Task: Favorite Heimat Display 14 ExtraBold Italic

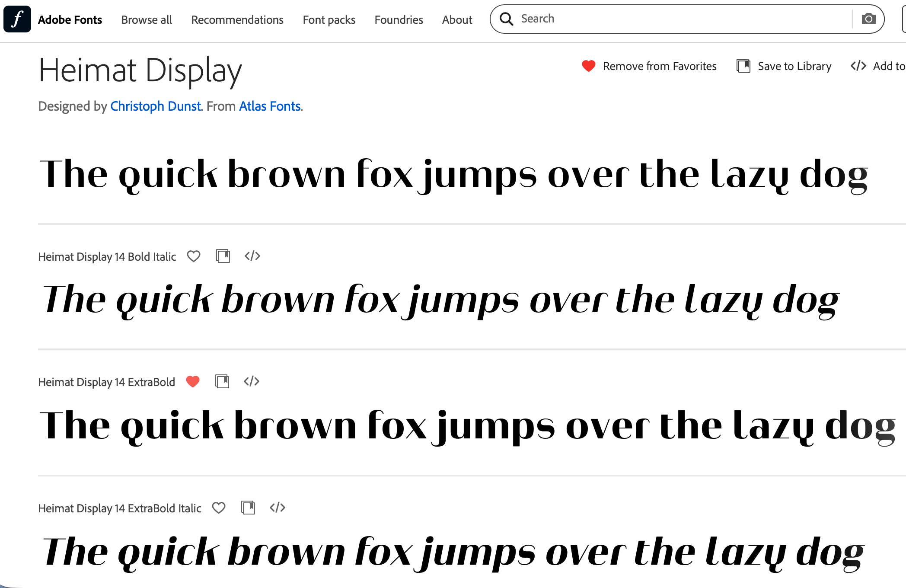Action: (x=219, y=508)
